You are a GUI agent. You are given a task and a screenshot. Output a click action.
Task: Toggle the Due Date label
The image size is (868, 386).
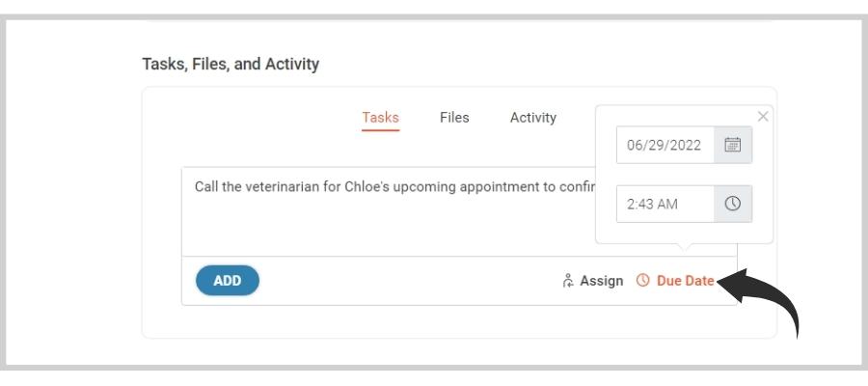(x=686, y=281)
